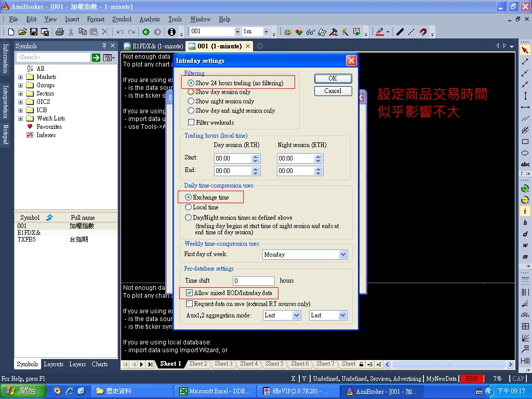The image size is (532, 399).
Task: Switch to Layouts tab in Symbols panel
Action: point(54,364)
